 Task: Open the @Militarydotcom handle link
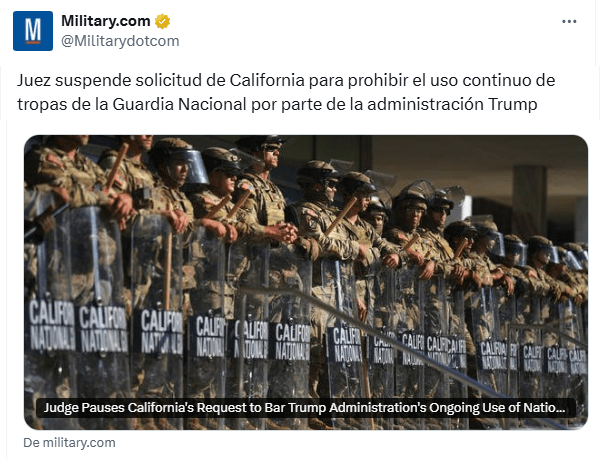(x=120, y=41)
